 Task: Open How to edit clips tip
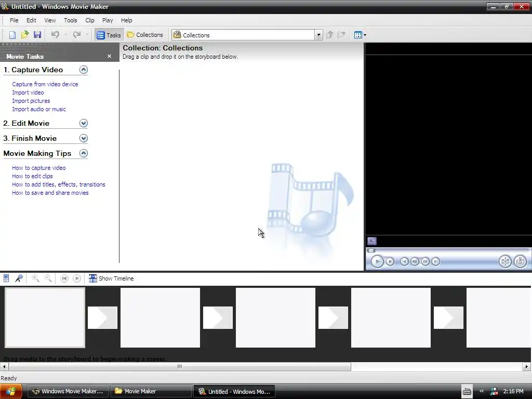point(32,176)
